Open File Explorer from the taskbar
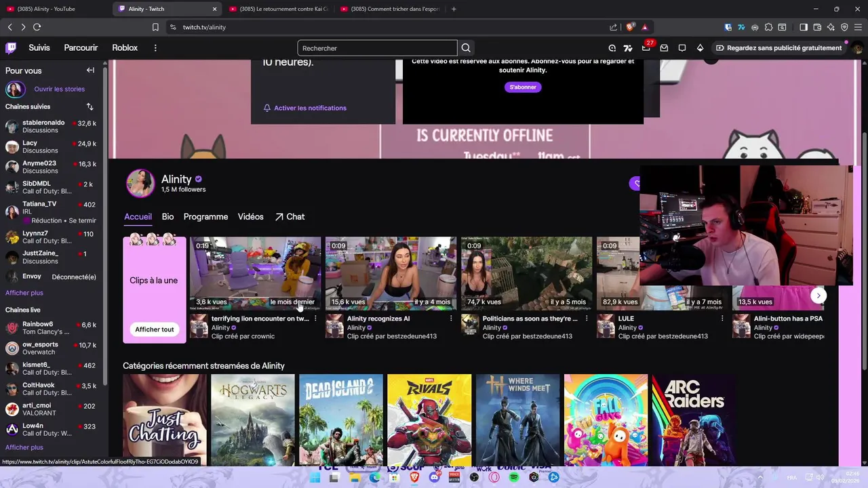 coord(354,477)
